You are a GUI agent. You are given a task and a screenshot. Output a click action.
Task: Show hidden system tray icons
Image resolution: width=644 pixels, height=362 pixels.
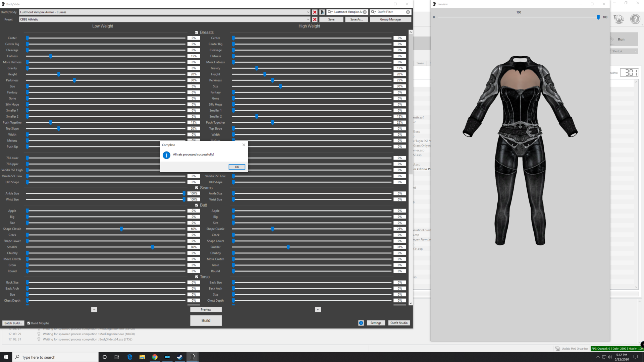tap(598, 357)
